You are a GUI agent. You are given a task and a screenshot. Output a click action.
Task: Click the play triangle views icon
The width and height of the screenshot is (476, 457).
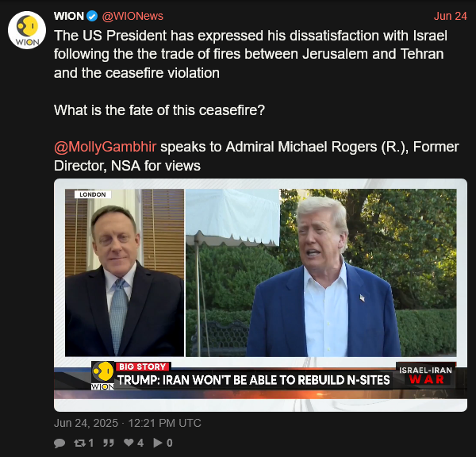(158, 443)
